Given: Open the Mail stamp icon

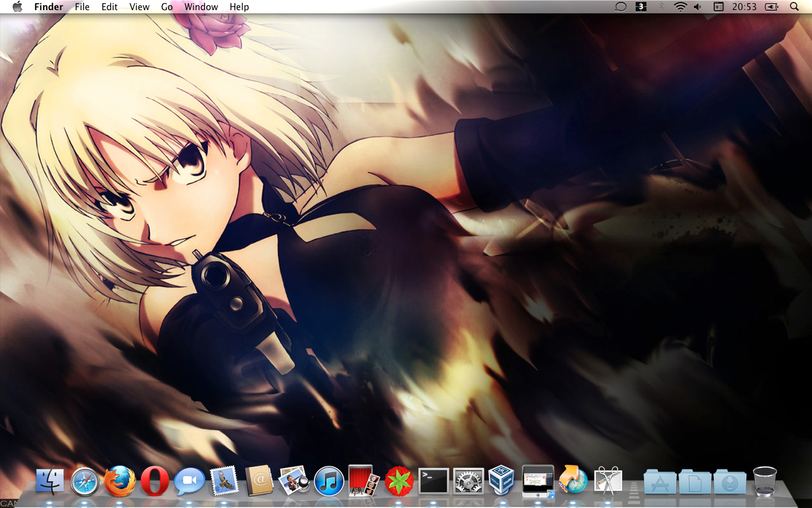Looking at the screenshot, I should point(224,481).
